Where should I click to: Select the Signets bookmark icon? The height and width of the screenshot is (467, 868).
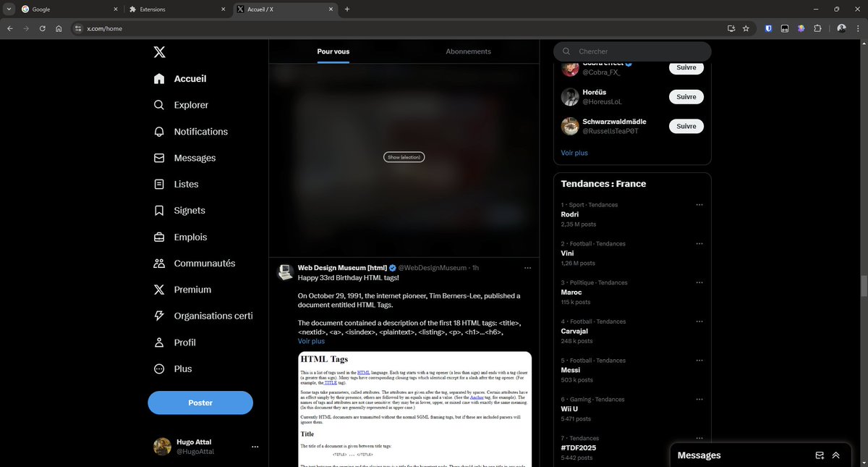click(159, 210)
